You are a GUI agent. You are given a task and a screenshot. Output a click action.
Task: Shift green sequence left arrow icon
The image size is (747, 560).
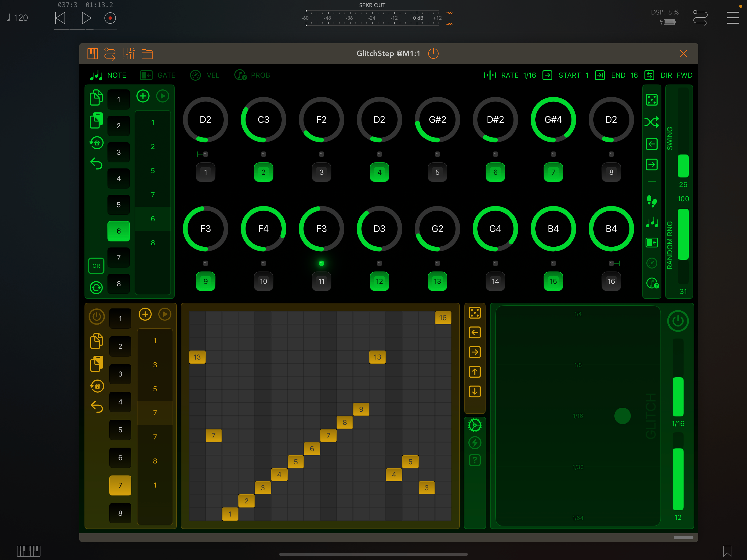(651, 144)
